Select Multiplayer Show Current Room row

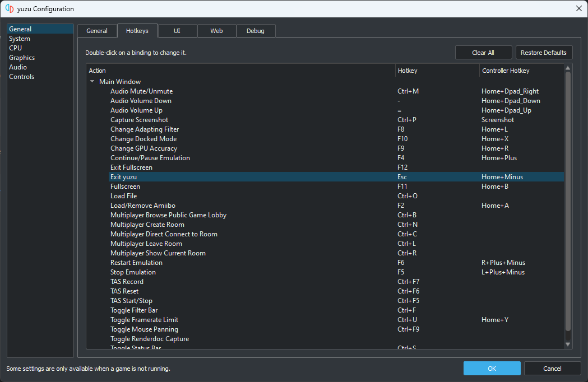point(336,253)
